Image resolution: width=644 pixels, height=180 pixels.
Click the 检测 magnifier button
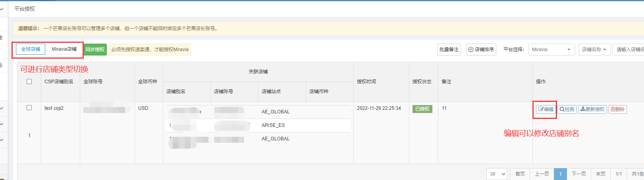567,109
